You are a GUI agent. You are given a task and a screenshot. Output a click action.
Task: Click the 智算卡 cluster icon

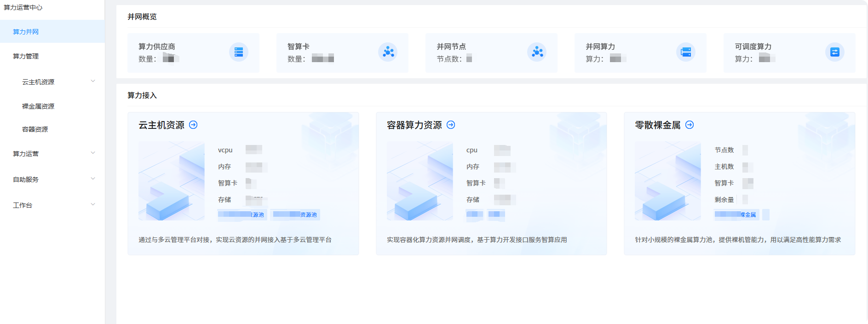[x=388, y=52]
